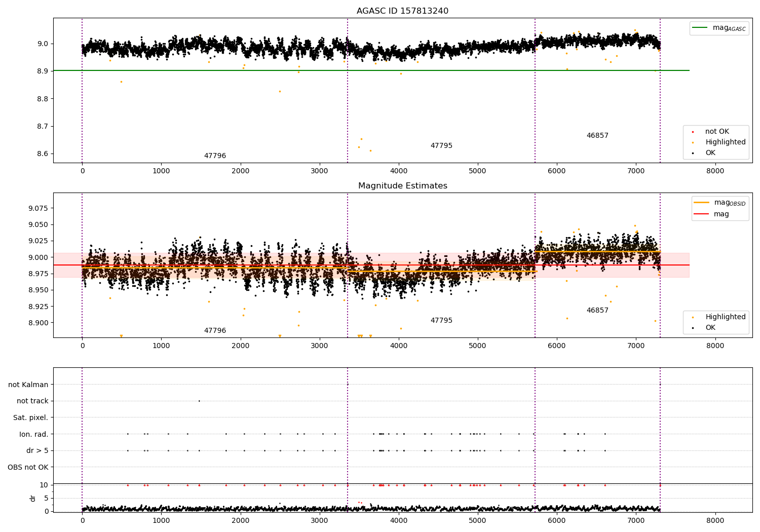The image size is (760, 532).
Task: Click the "5" y-tick in bottom plot
Action: (46, 499)
